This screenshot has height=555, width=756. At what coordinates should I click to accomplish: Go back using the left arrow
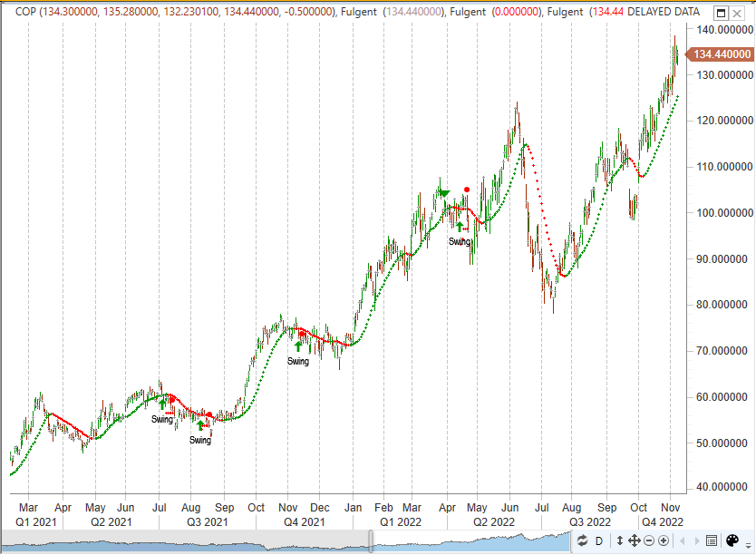[683, 541]
